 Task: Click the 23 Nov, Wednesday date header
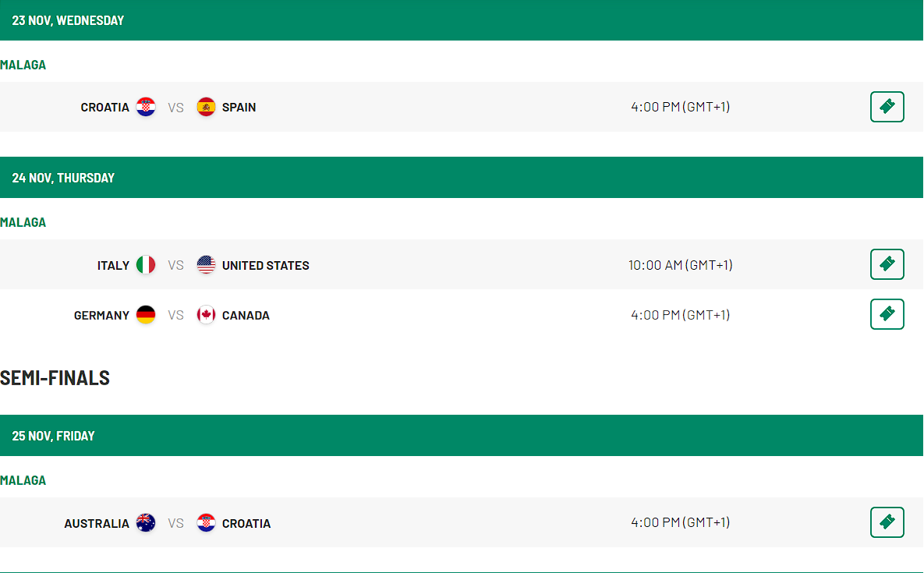tap(462, 20)
